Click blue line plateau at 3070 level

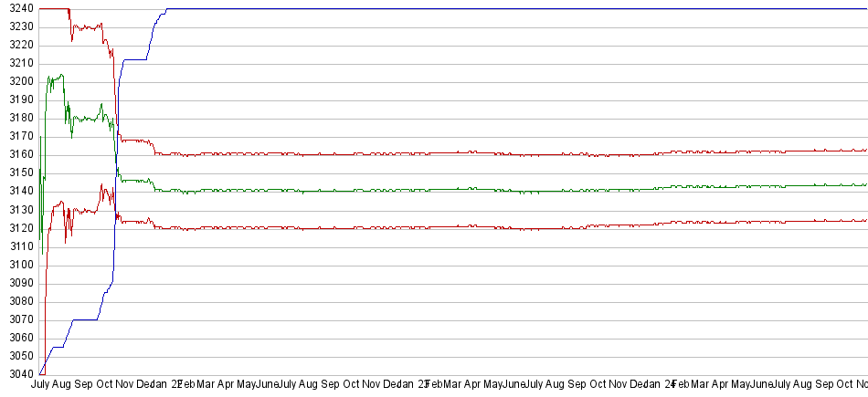point(84,319)
